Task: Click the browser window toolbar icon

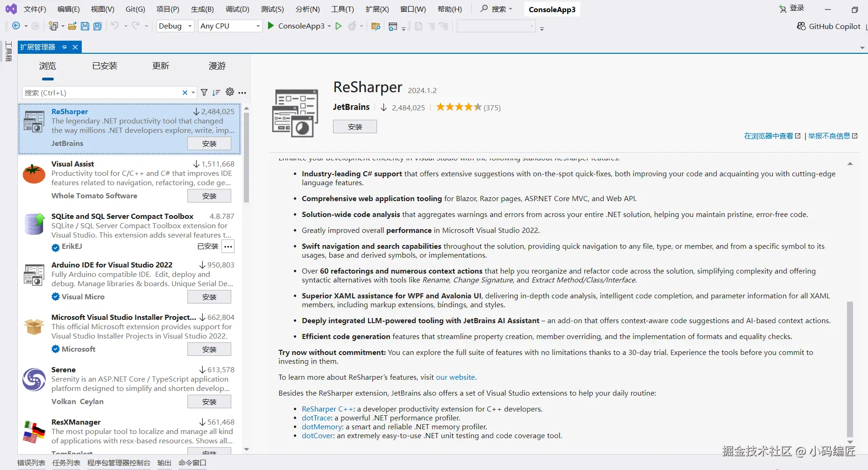Action: tap(393, 26)
